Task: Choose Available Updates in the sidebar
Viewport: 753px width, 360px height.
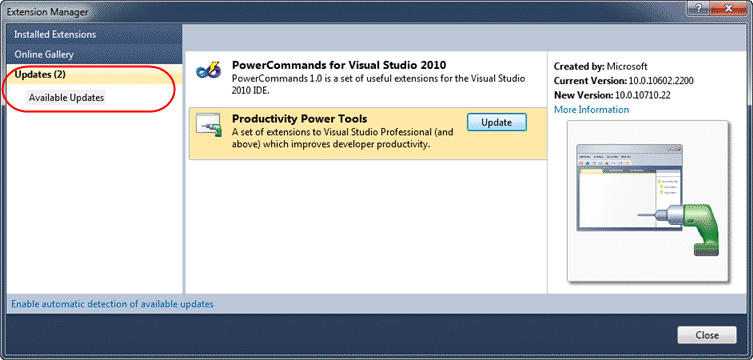Action: pos(66,97)
